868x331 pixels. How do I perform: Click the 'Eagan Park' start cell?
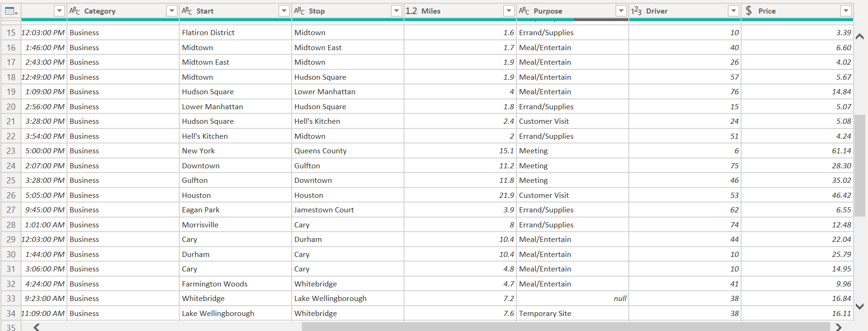(x=235, y=210)
